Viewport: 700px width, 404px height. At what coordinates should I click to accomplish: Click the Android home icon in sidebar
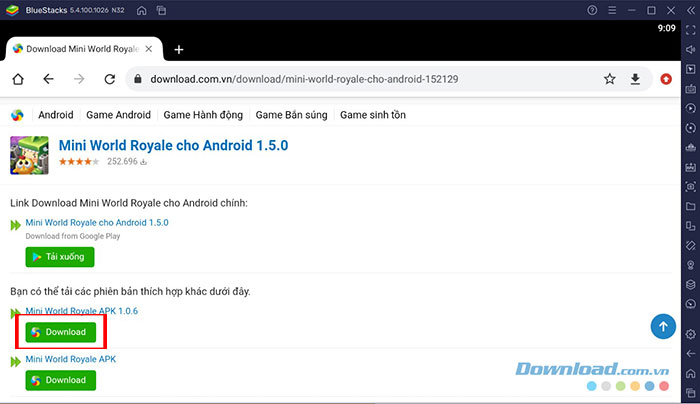[691, 373]
